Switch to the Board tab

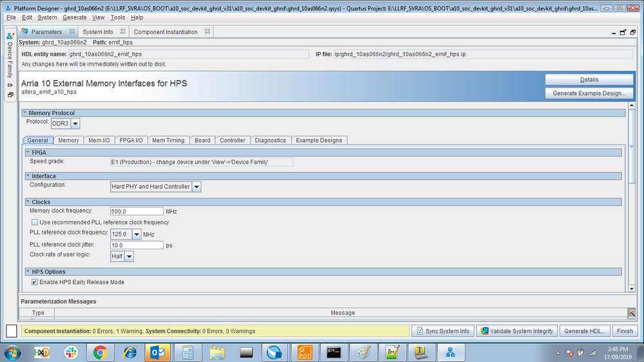point(202,140)
